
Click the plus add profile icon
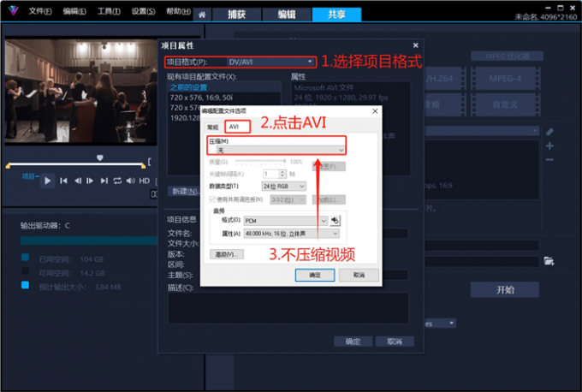(549, 146)
